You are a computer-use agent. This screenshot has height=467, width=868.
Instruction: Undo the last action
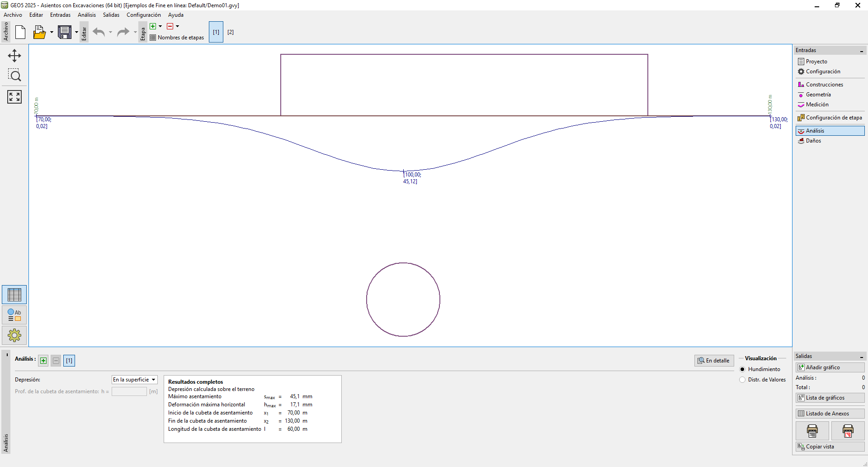click(99, 32)
